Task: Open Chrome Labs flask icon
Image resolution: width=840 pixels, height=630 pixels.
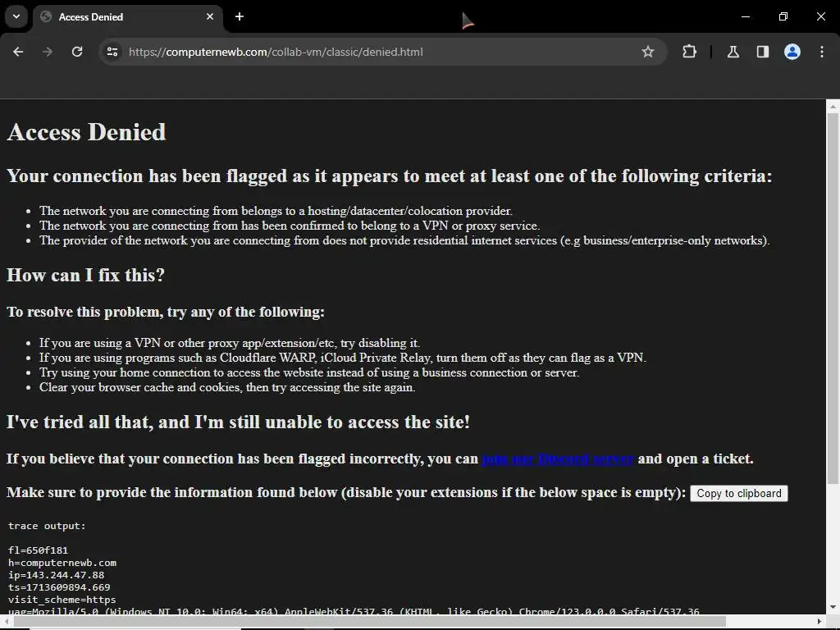Action: [733, 52]
